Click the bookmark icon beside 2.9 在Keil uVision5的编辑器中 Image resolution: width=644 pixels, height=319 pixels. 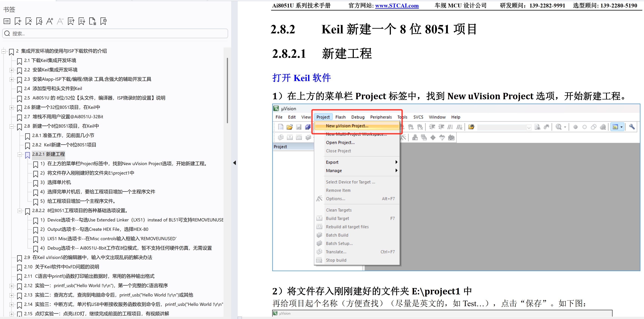coord(19,258)
